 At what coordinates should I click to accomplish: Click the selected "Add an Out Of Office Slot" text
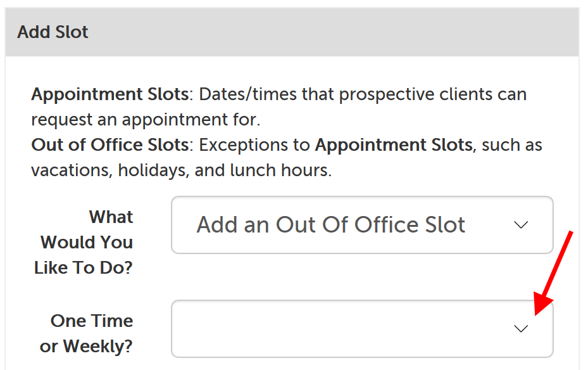[x=331, y=225]
